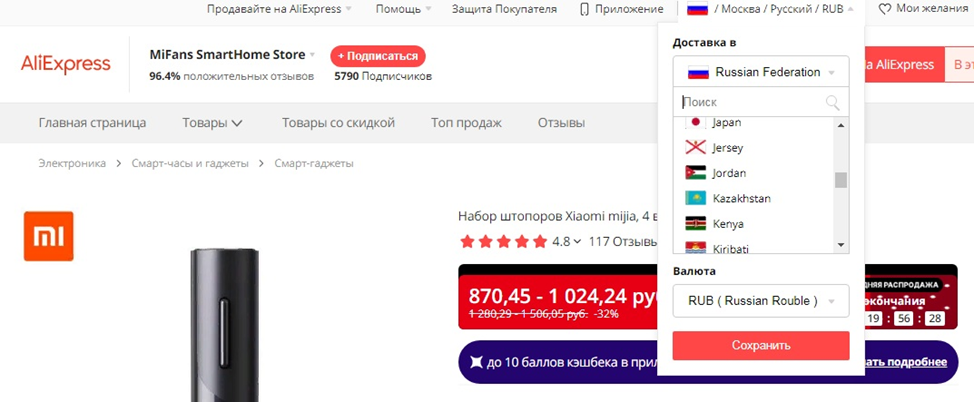Expand the Russian Federation country dropdown

761,72
